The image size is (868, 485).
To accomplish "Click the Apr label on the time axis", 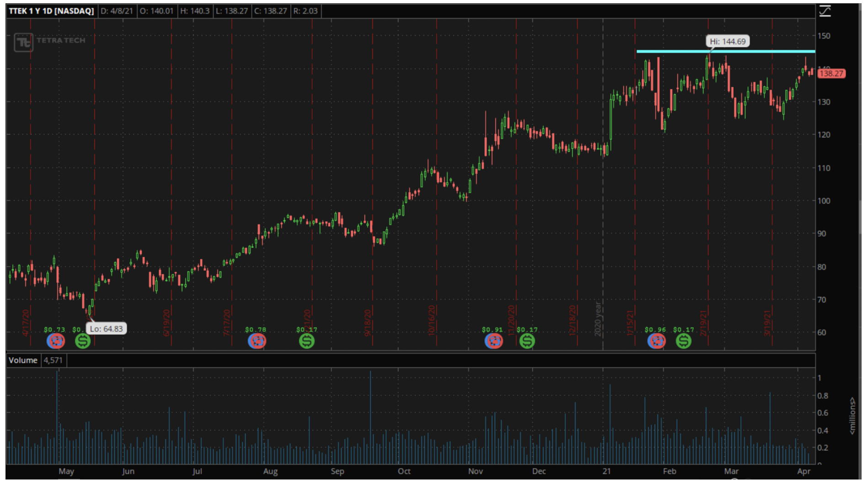I will point(804,471).
